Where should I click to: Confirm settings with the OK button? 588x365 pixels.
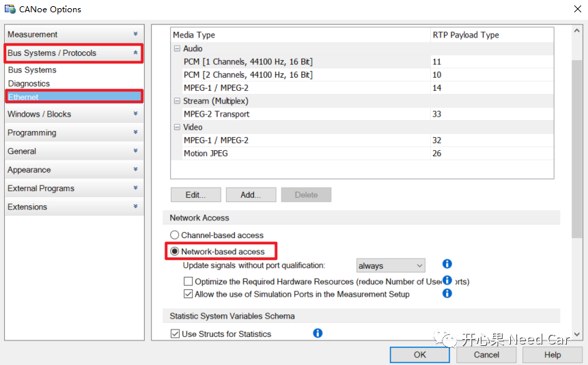tap(419, 355)
